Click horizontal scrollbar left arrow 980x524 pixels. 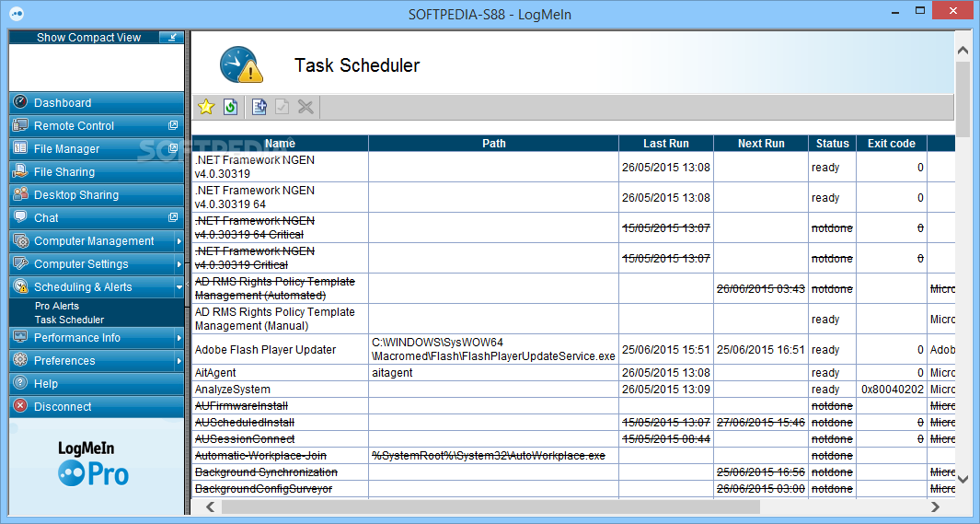(x=211, y=507)
